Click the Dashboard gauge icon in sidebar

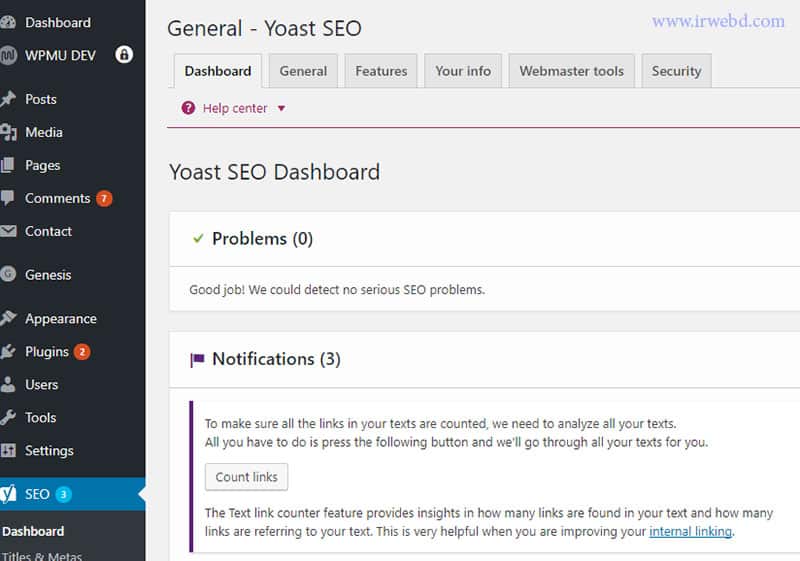pos(7,22)
